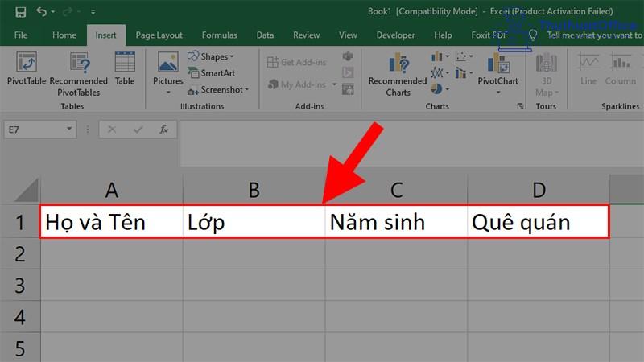644x362 pixels.
Task: Switch to the Review tab
Action: [x=306, y=35]
